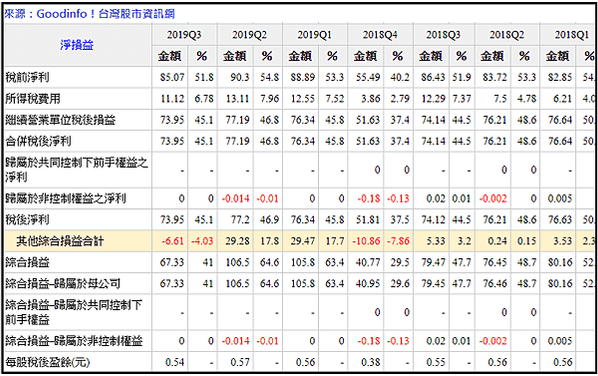The height and width of the screenshot is (376, 598).
Task: Click the 29.5 percentage in 2018Q4
Action: point(400,262)
